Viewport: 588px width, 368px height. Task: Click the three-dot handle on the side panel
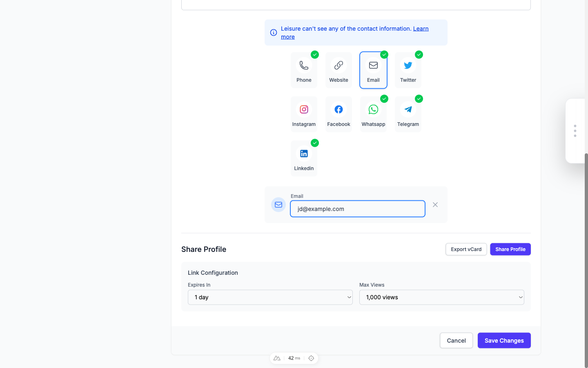[575, 131]
